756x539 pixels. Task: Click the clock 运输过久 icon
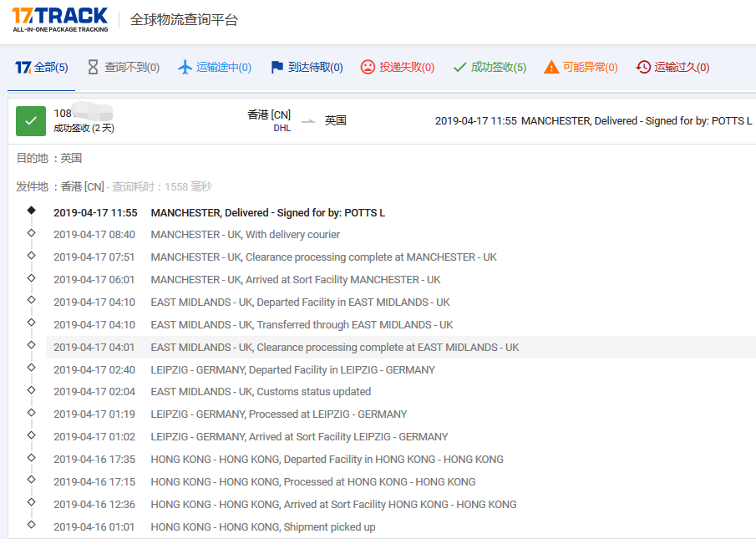[643, 68]
